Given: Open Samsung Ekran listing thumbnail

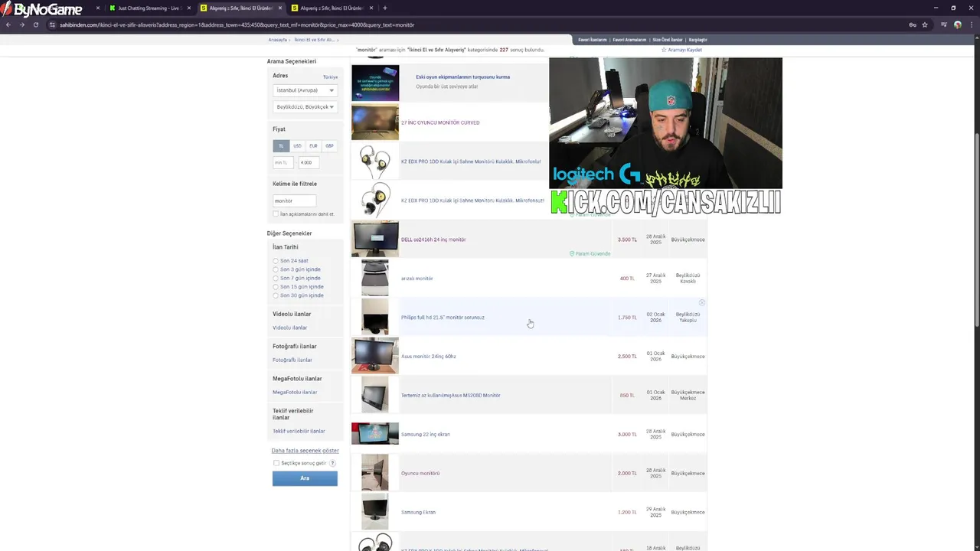Looking at the screenshot, I should pyautogui.click(x=375, y=512).
